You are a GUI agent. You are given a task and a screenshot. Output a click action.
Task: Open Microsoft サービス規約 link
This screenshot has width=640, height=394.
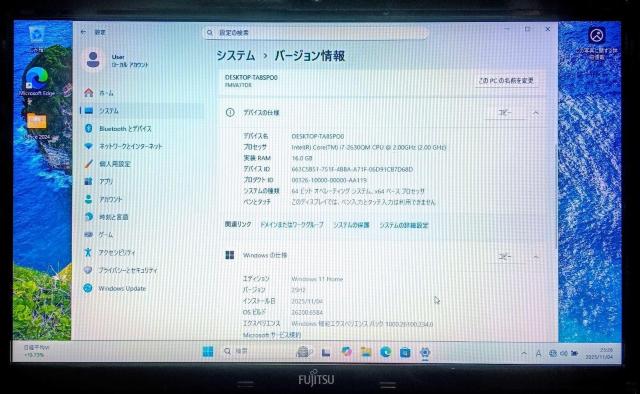pos(272,335)
